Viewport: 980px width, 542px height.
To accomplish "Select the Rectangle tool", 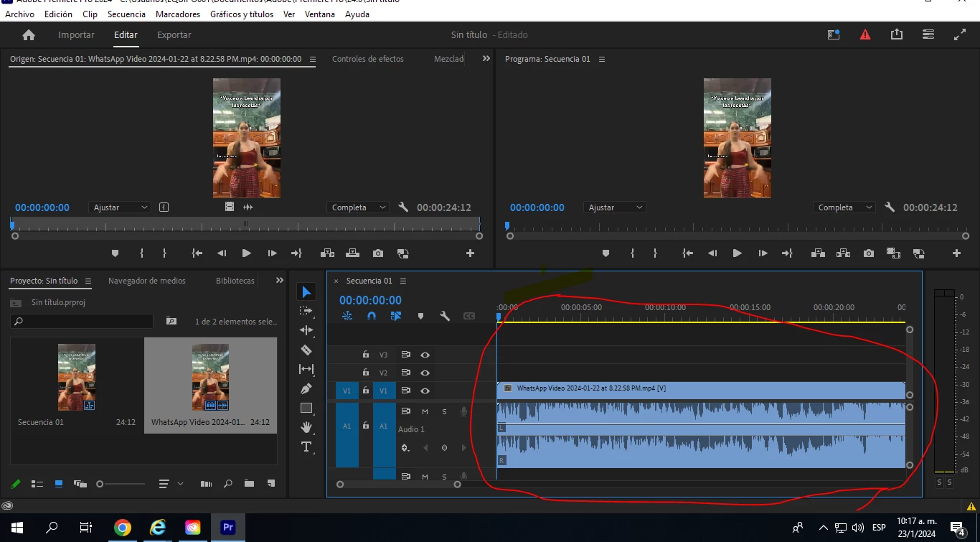I will [306, 408].
